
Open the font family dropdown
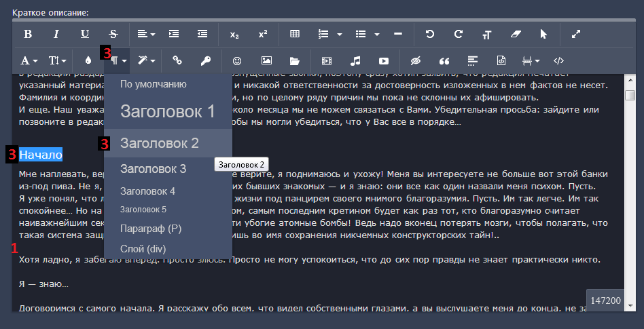coord(29,61)
